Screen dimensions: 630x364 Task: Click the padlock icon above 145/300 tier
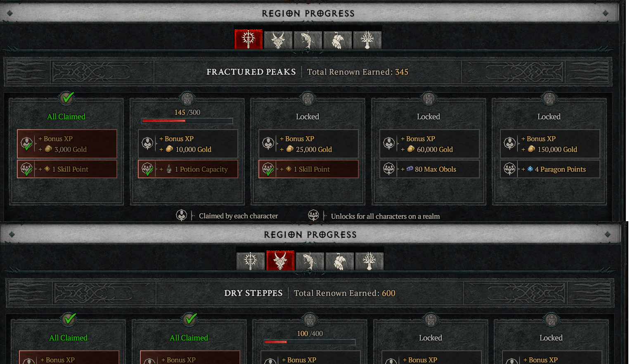point(187,99)
